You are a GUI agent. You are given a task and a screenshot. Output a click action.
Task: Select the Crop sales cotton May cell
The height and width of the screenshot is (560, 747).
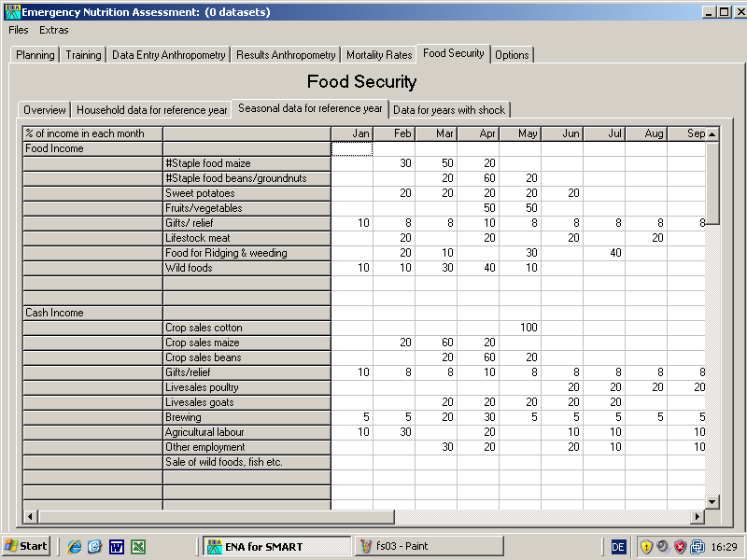(520, 328)
